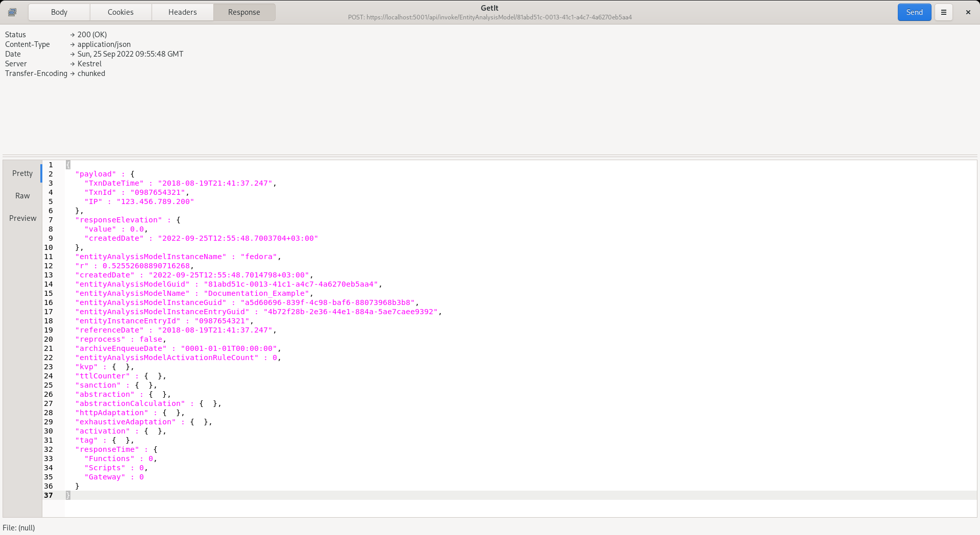Viewport: 980px width, 535px height.
Task: Switch to the Body tab
Action: [x=59, y=12]
